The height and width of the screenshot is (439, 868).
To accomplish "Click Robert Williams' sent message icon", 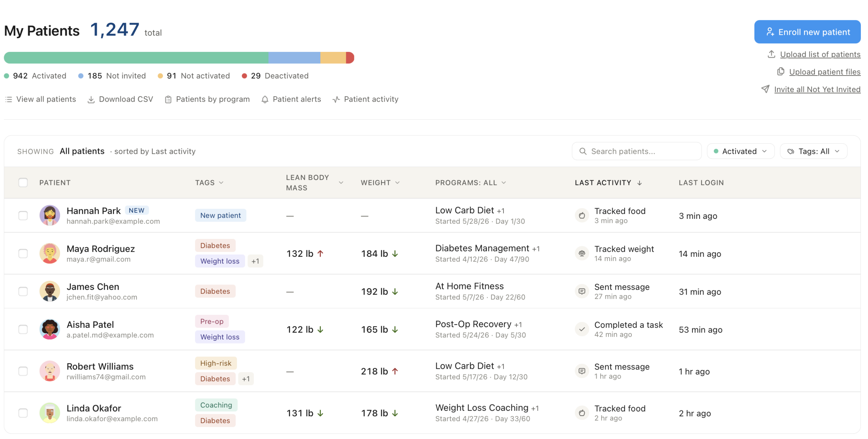I will click(582, 371).
